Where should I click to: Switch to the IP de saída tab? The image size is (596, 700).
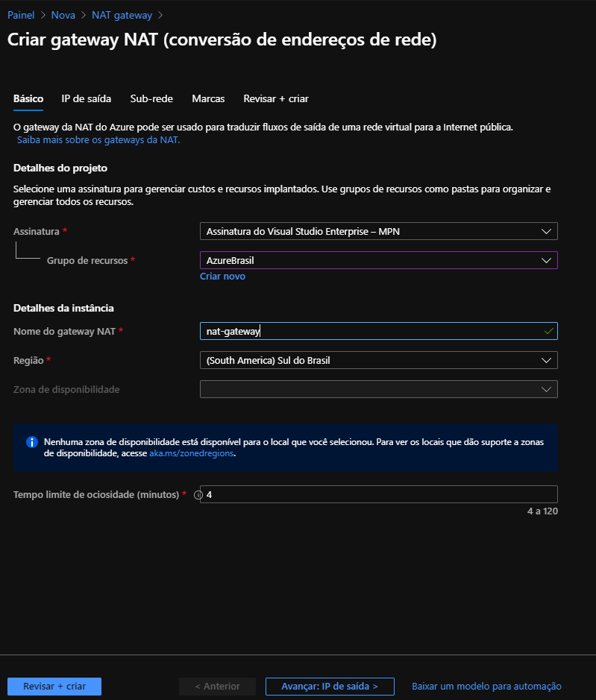click(x=87, y=98)
